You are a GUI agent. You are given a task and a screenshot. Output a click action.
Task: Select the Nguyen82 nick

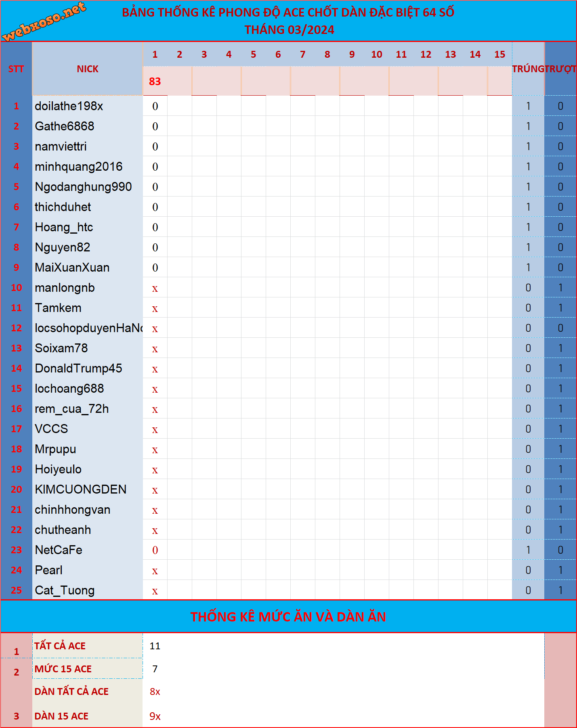pyautogui.click(x=63, y=247)
